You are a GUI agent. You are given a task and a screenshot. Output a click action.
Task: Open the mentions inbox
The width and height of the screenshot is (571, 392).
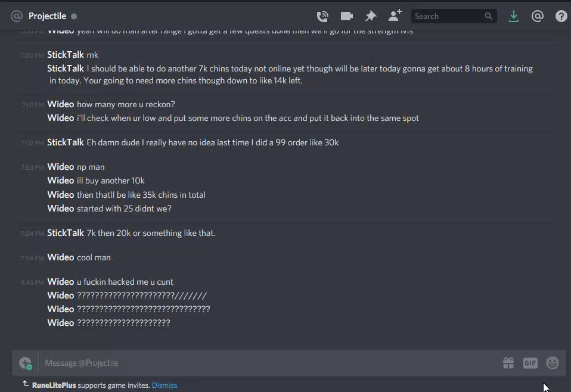click(x=538, y=16)
